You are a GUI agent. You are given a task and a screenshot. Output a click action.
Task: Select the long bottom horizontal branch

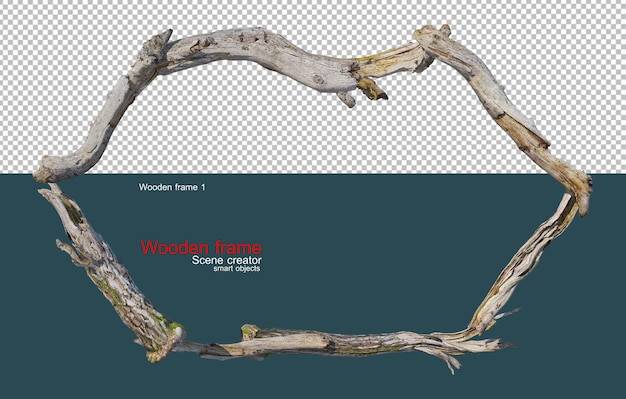(339, 343)
